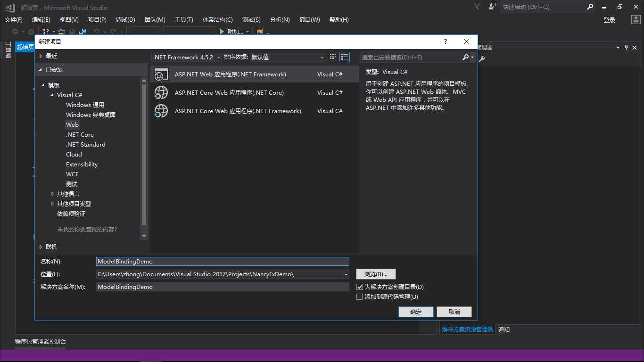Viewport: 644px width, 362px height.
Task: Expand the 其他项目类型 tree node
Action: [52, 204]
